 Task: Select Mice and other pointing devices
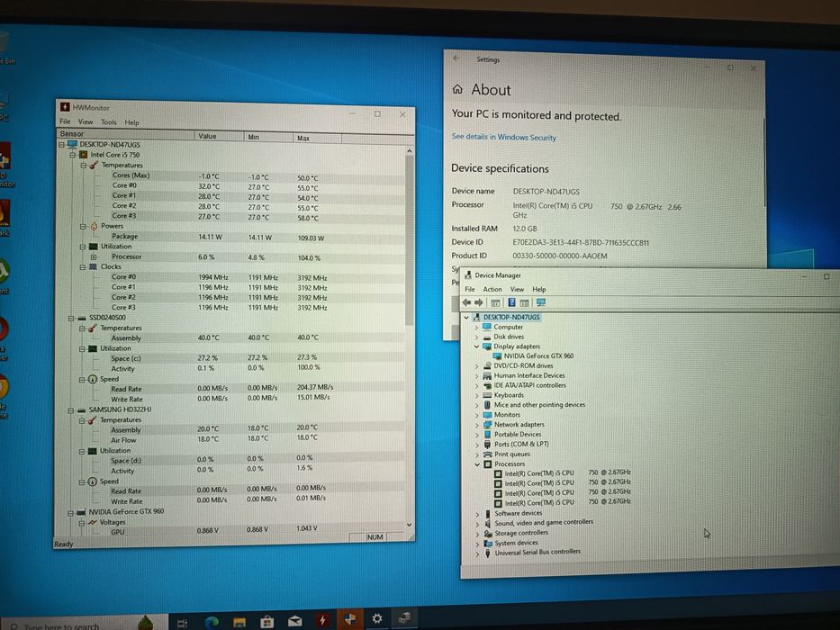point(539,405)
